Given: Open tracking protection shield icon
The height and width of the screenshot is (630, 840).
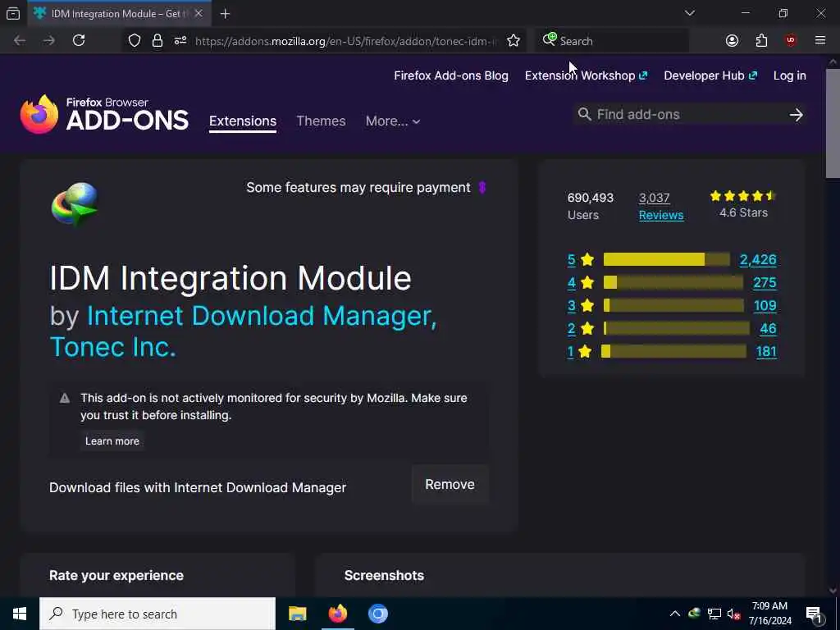Looking at the screenshot, I should click(135, 41).
